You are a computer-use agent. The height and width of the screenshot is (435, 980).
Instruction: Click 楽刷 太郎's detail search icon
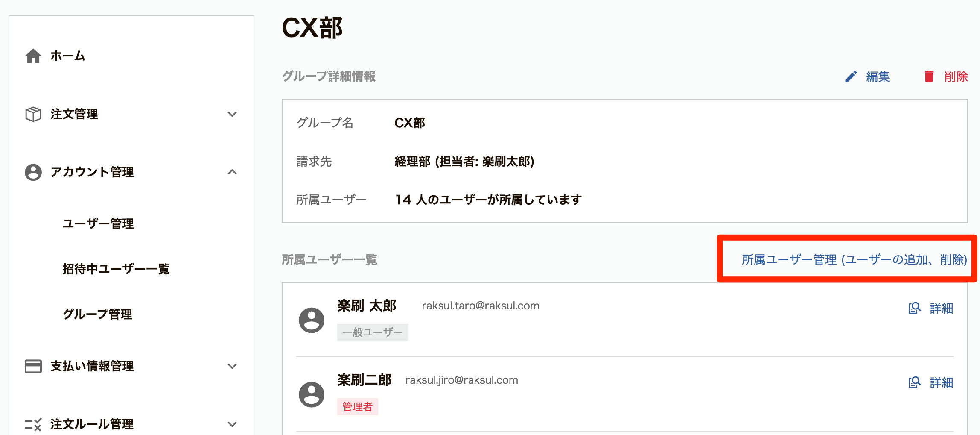915,308
